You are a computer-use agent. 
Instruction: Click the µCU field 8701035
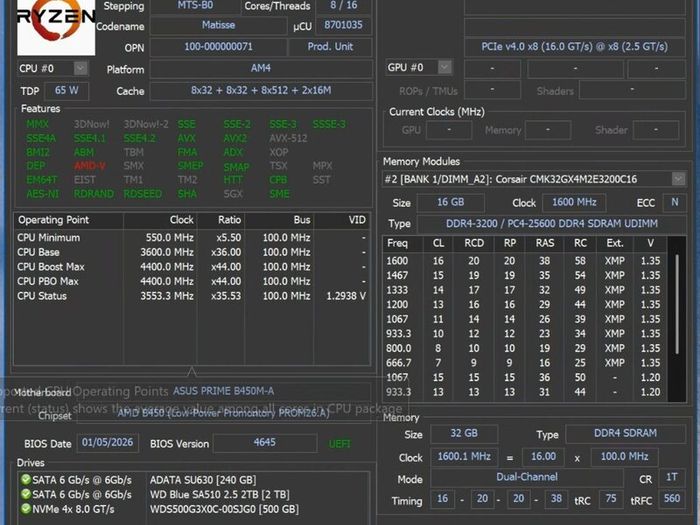tap(343, 25)
